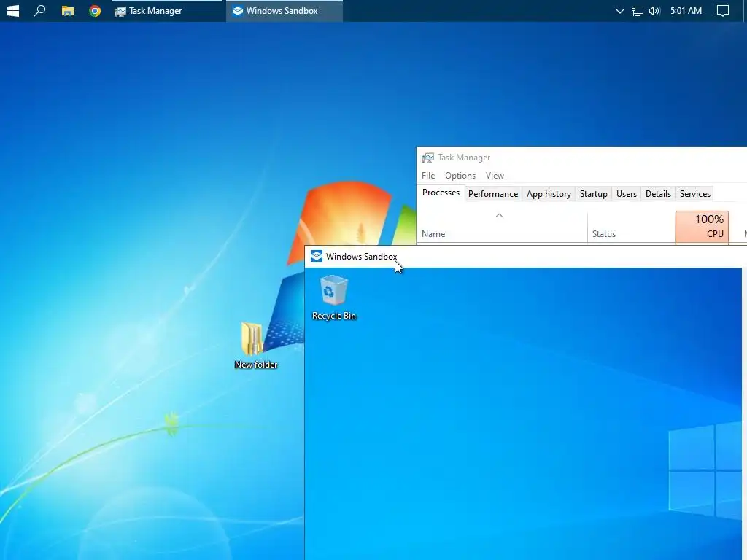Open the Windows Start menu
747x560 pixels.
click(13, 10)
